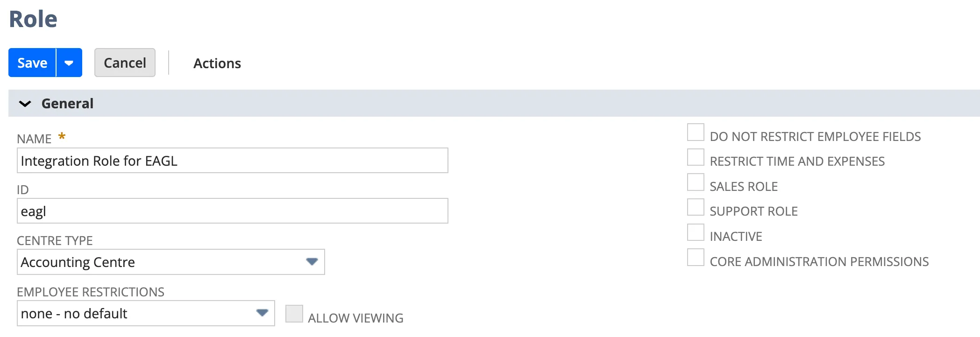Click the Role page title
This screenshot has height=337, width=980.
coord(33,19)
